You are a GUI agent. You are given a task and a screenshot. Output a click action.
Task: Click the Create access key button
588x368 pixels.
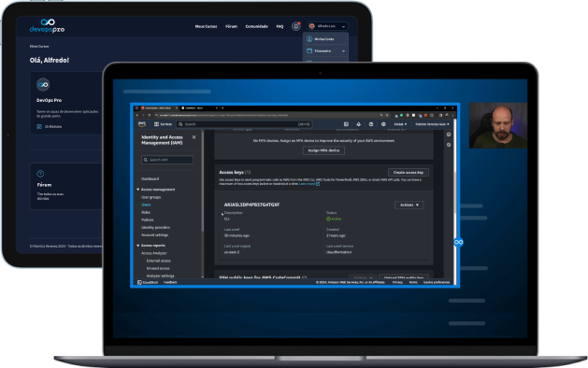pos(409,173)
